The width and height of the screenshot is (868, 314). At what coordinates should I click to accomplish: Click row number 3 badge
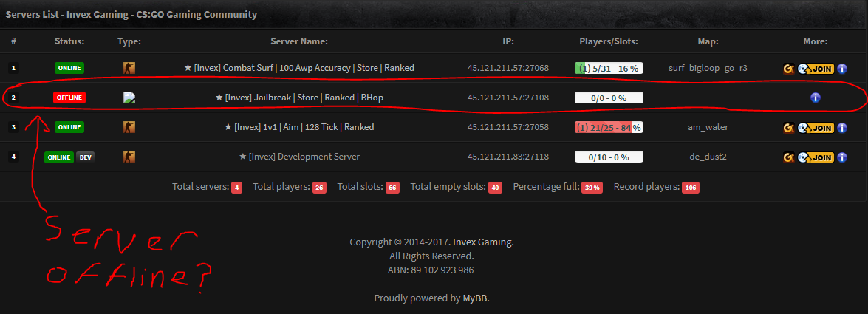13,127
